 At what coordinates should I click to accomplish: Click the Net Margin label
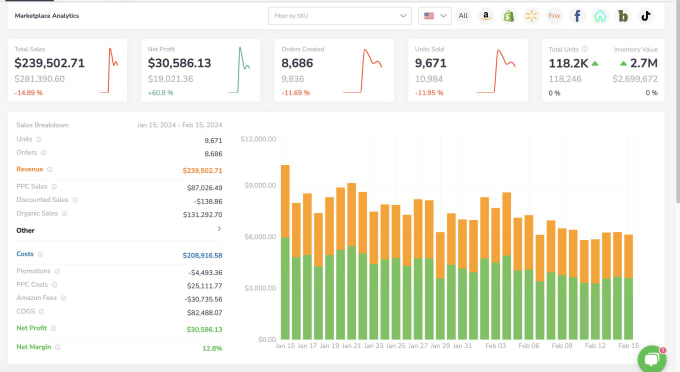point(34,347)
